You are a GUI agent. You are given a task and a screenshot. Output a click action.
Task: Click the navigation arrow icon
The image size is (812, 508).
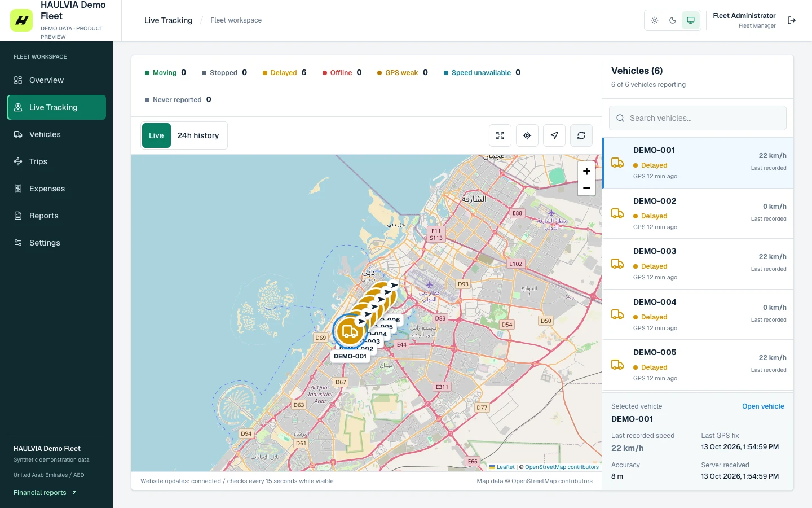coord(554,135)
